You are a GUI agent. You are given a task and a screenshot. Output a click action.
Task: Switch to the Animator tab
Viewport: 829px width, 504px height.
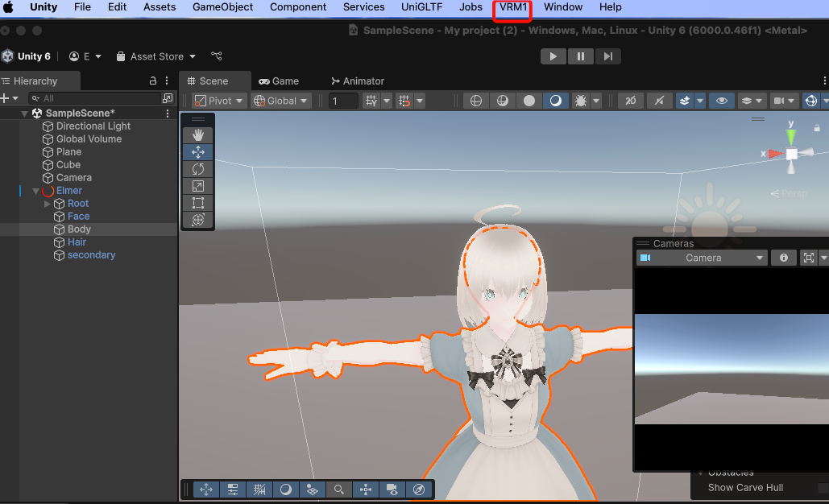358,81
